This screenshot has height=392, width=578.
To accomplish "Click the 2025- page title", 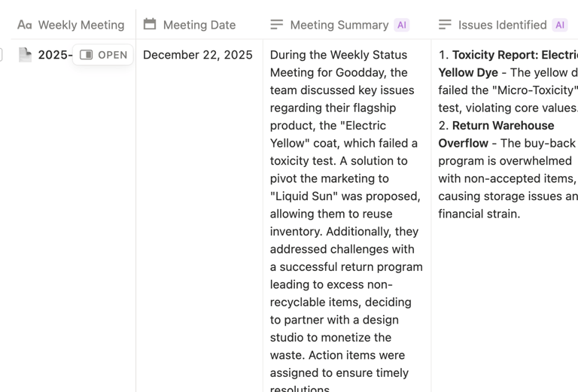I will click(x=54, y=55).
